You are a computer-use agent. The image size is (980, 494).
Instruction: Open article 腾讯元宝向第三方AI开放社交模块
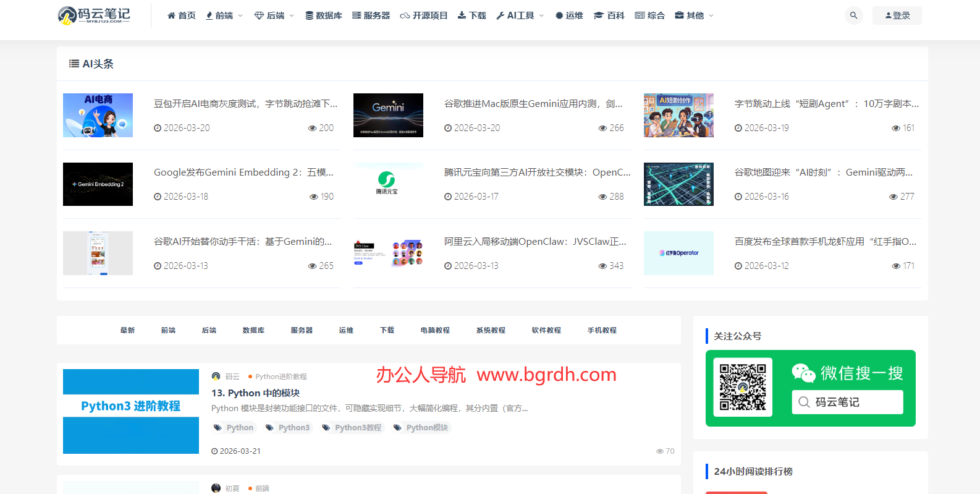pos(538,172)
